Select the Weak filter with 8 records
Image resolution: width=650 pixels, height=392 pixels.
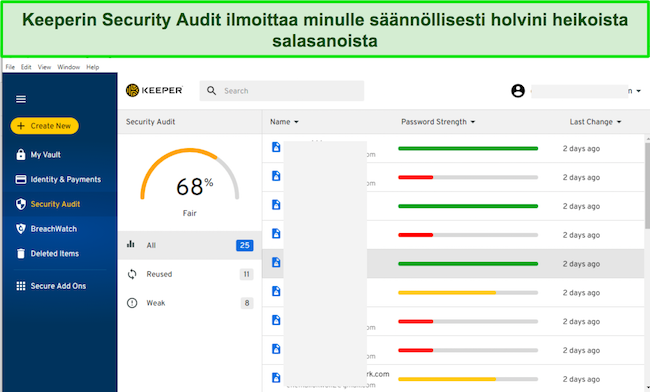pos(190,303)
